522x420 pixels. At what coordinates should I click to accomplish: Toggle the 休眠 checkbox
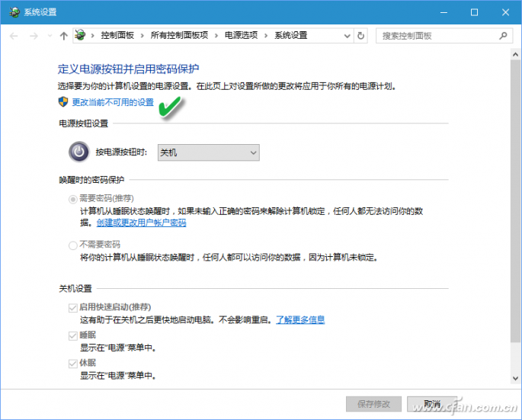point(72,364)
